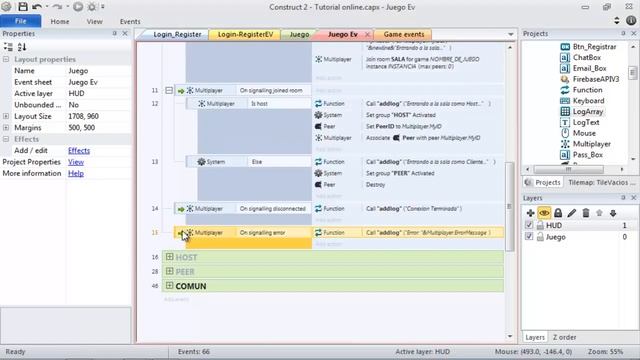Open the File menu
Image resolution: width=640 pixels, height=360 pixels.
20,21
